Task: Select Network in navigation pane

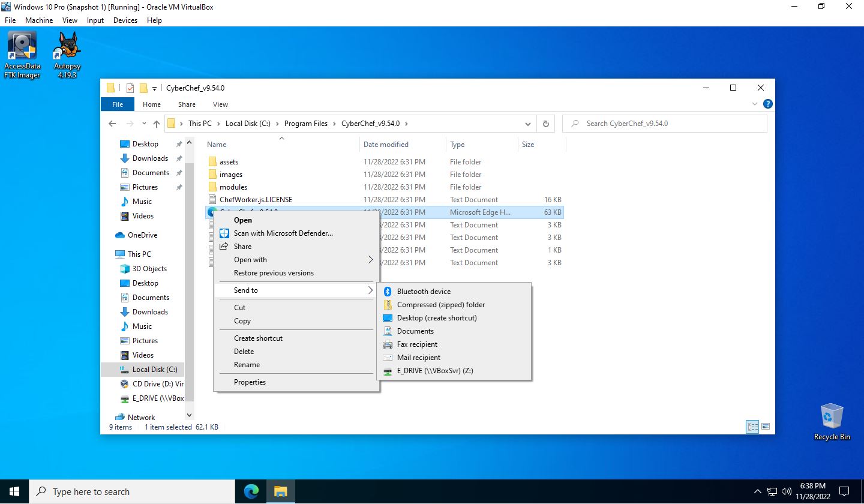Action: tap(141, 418)
